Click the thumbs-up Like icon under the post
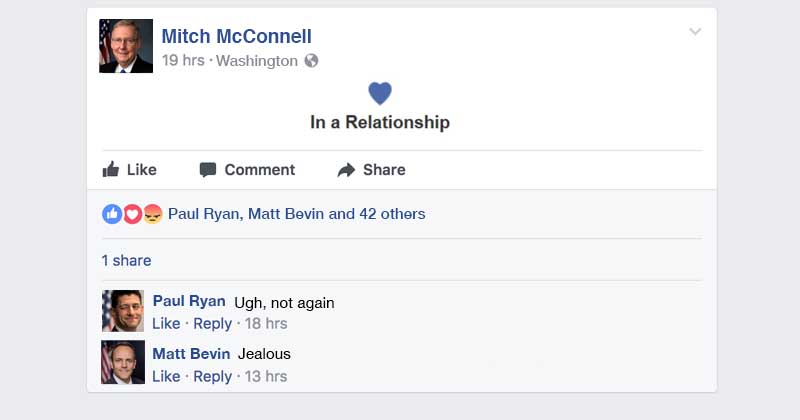800x420 pixels. coord(111,169)
